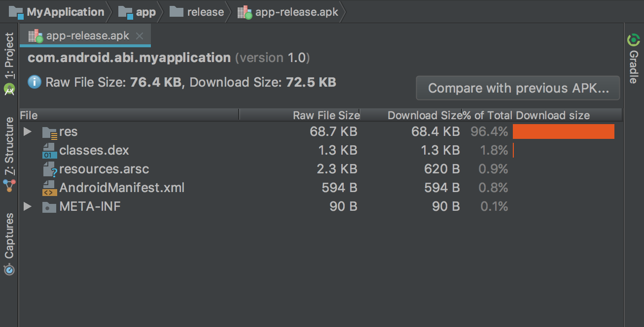Open the 7: Structure side tab
Viewport: 644px width, 327px height.
click(x=9, y=146)
